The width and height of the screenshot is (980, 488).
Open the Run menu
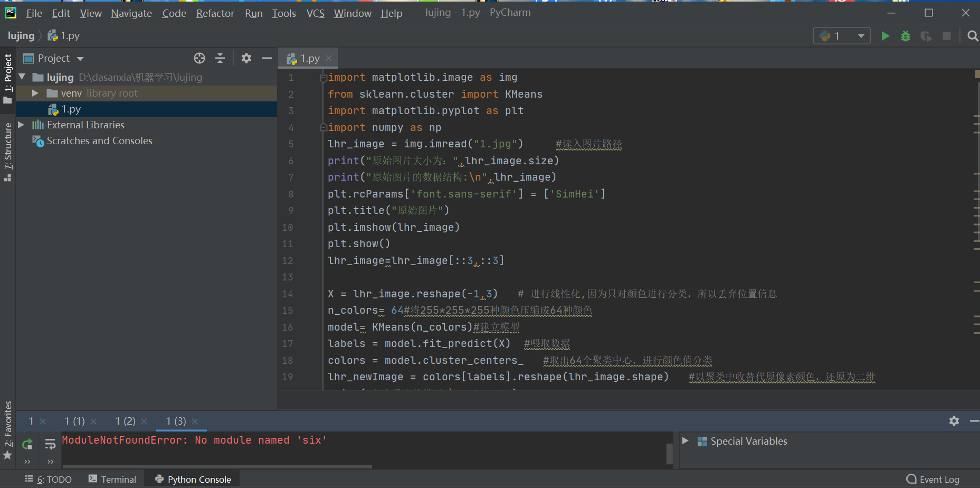254,13
